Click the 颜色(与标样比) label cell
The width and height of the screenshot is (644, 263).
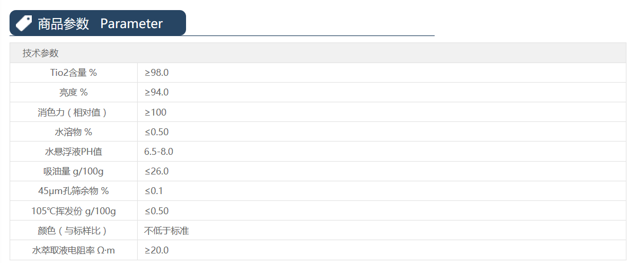[x=74, y=231]
